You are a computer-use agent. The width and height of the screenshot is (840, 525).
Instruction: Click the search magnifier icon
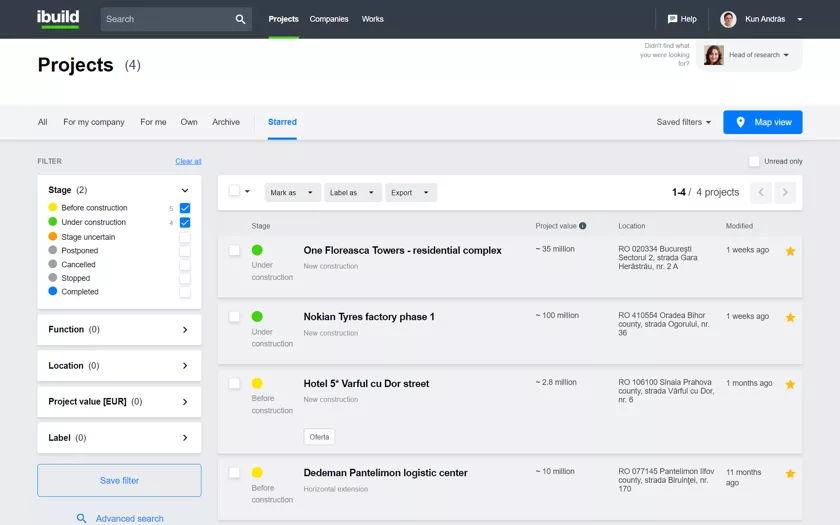coord(240,19)
